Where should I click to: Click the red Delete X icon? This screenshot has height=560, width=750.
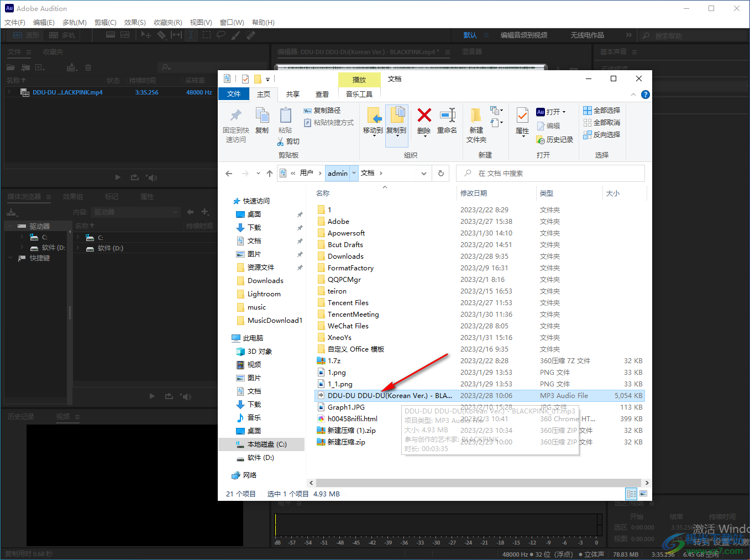[424, 115]
